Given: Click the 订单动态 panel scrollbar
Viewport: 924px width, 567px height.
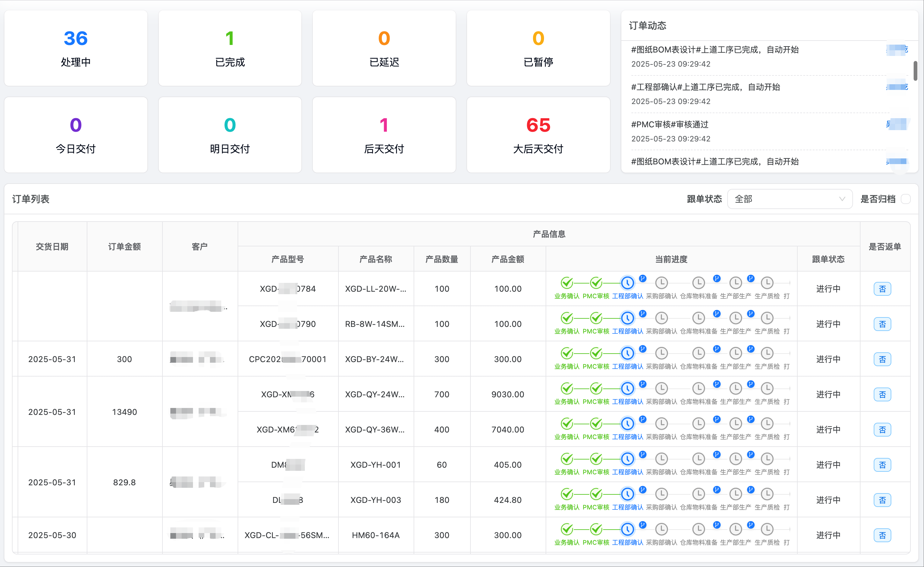Looking at the screenshot, I should point(916,71).
